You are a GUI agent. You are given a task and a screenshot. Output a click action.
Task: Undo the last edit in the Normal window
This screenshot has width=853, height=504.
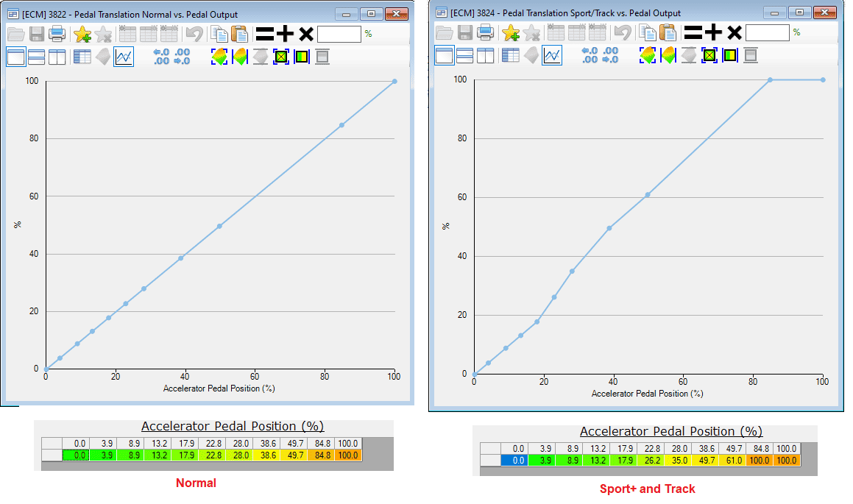pos(194,35)
